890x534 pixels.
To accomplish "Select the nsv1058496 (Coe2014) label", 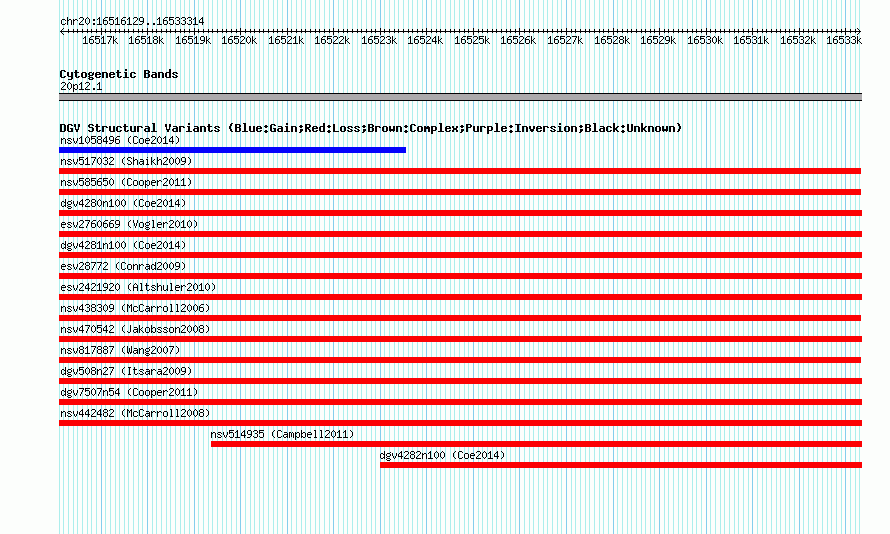I will (x=120, y=140).
